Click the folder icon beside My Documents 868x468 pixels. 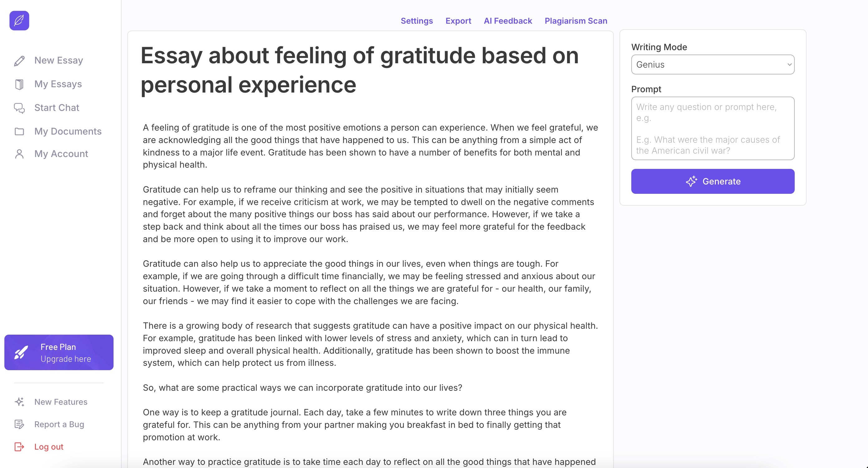click(19, 131)
